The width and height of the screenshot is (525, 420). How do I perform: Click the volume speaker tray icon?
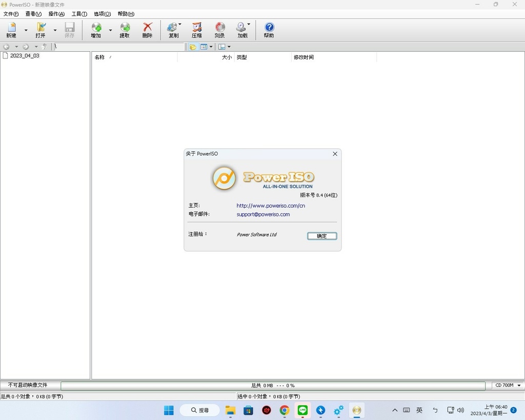(x=461, y=410)
